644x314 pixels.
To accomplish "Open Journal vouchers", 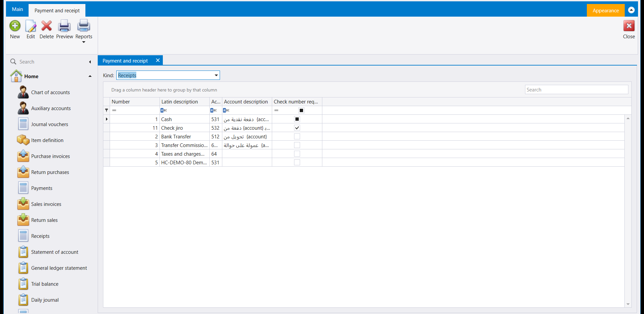I will [x=50, y=124].
